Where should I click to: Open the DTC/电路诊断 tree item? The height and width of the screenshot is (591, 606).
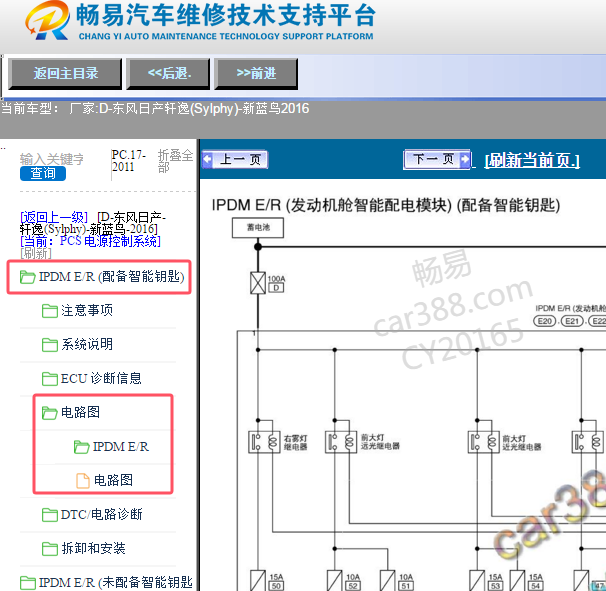(x=101, y=514)
